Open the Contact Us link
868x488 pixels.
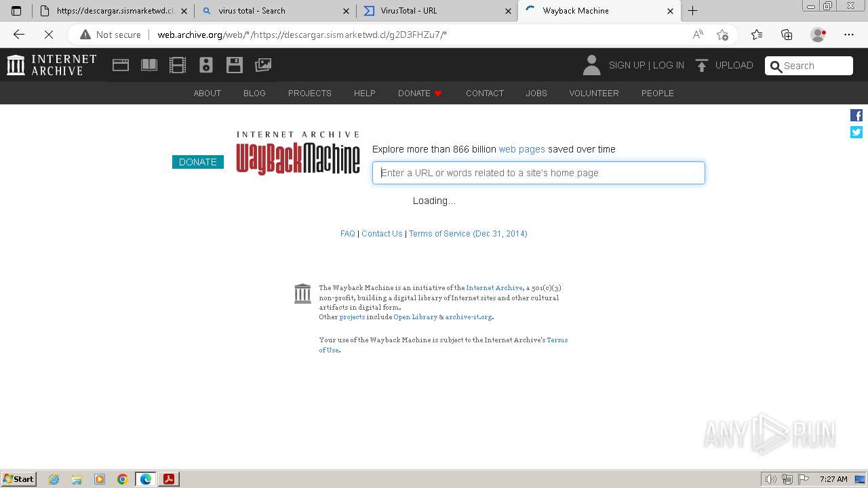point(382,233)
